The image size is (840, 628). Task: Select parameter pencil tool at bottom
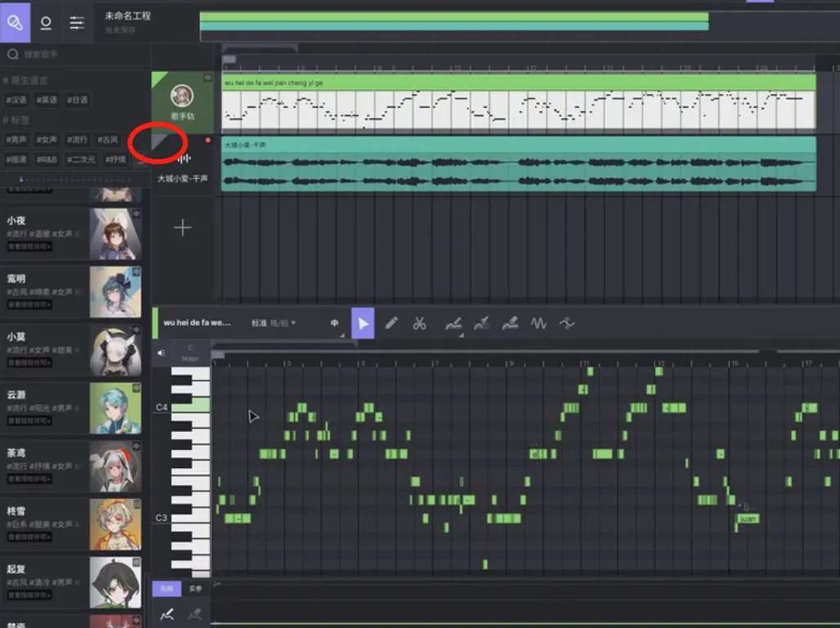(167, 614)
